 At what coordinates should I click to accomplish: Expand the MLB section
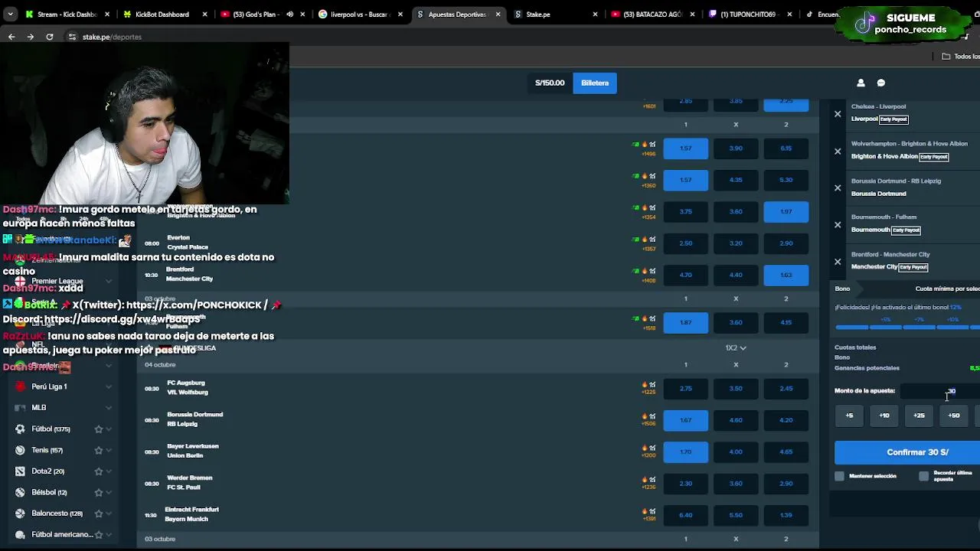pyautogui.click(x=109, y=407)
